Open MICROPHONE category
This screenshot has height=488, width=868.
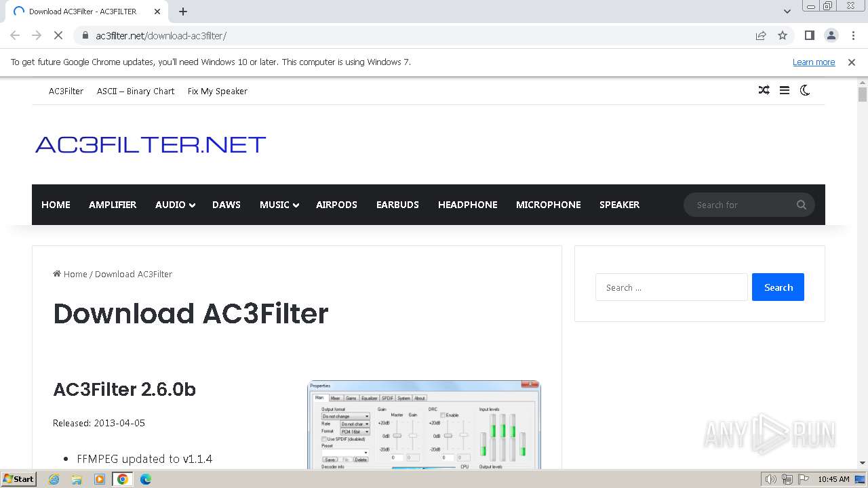(x=549, y=205)
